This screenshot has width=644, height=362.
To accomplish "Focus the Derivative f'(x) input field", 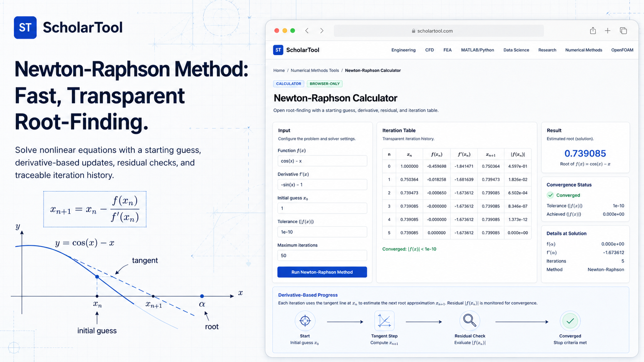I will pos(322,185).
